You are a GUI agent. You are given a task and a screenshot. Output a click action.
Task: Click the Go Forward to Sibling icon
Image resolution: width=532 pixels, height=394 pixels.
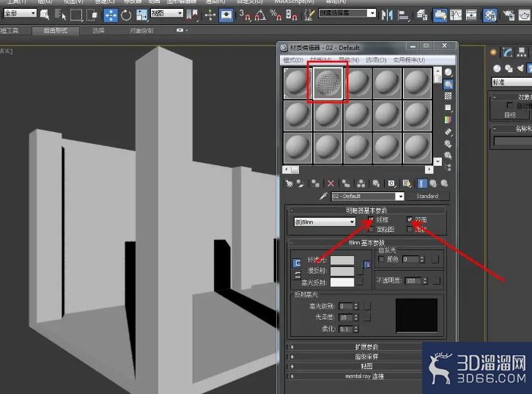pos(444,183)
